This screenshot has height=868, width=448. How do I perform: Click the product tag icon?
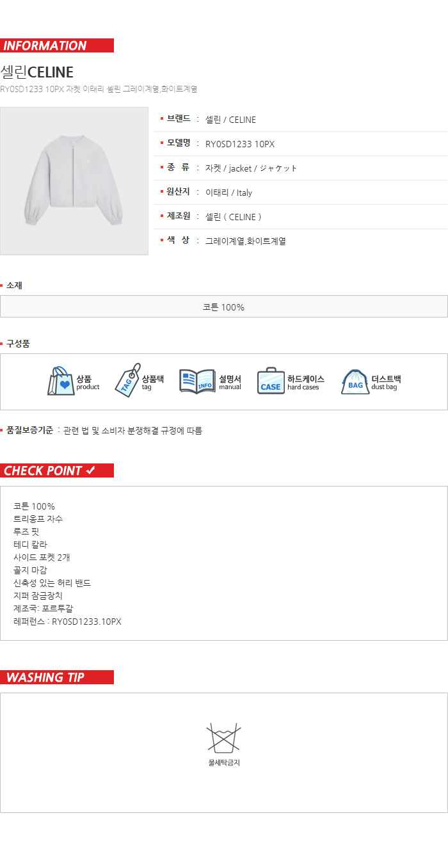pos(127,380)
